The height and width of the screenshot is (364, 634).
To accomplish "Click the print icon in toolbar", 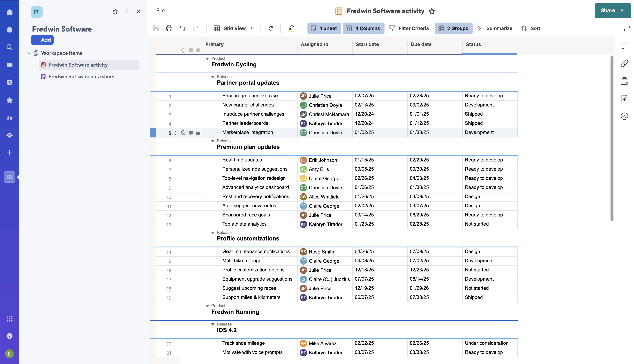I will click(x=169, y=28).
